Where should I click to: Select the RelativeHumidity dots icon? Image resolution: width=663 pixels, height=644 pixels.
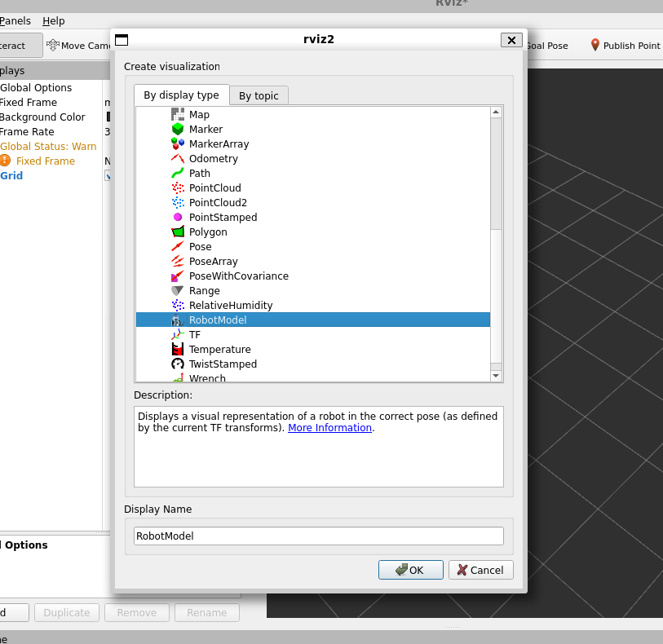point(178,305)
